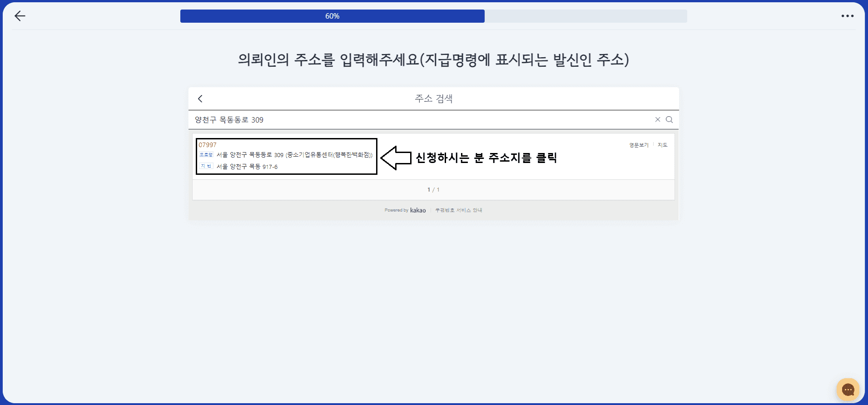The height and width of the screenshot is (405, 868).
Task: Clear the address search text with X
Action: (657, 119)
